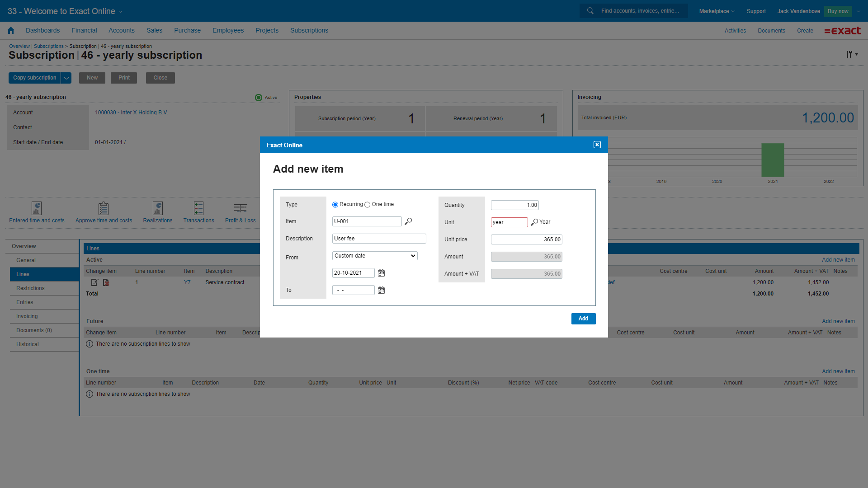This screenshot has height=488, width=868.
Task: Expand the Marketplace menu
Action: (717, 11)
